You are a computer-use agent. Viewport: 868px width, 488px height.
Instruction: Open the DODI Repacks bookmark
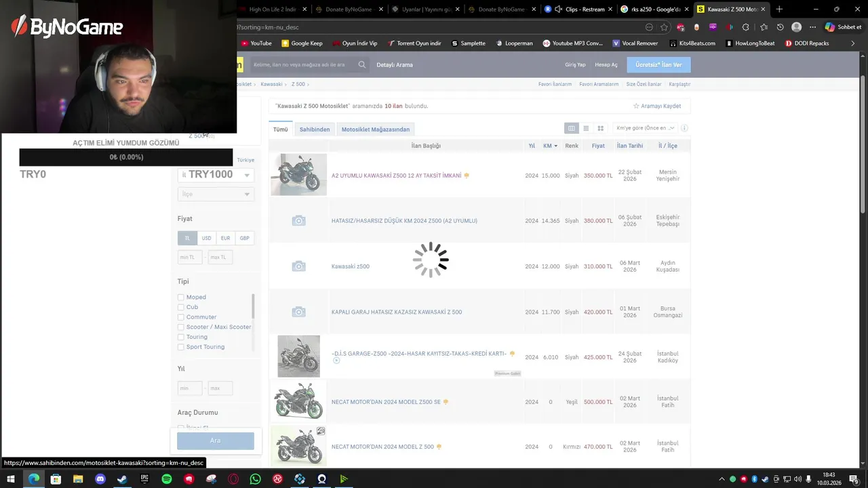807,43
